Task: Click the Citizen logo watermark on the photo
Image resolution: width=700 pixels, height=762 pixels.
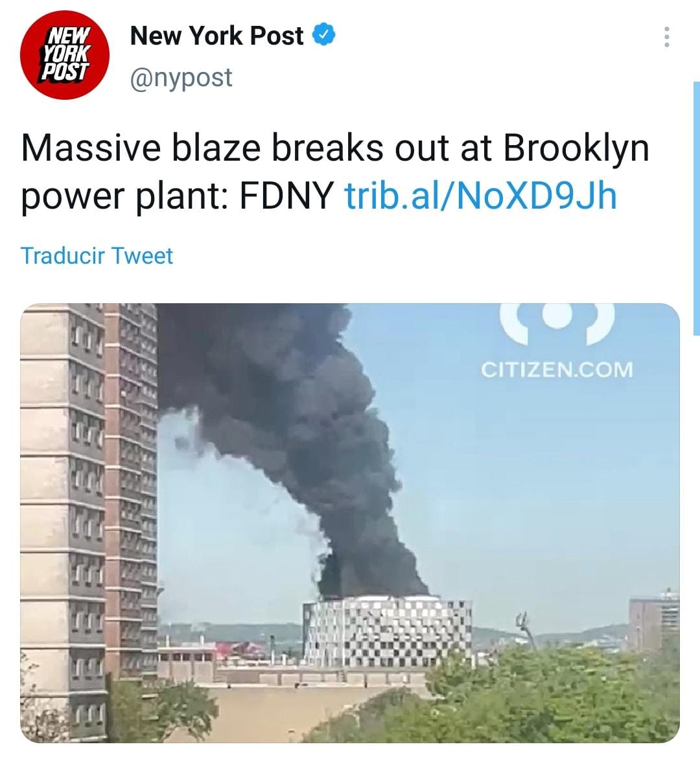Action: coord(557,322)
